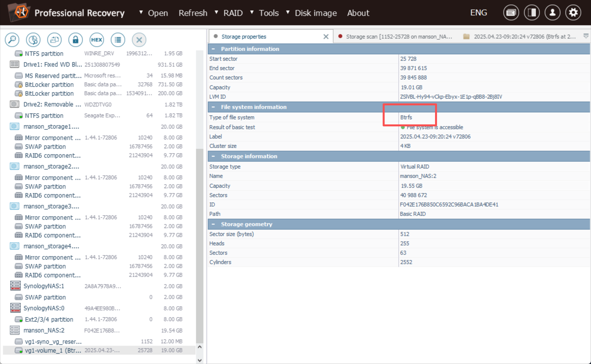Switch to the Storage scan tab
Image resolution: width=591 pixels, height=364 pixels.
coord(395,36)
